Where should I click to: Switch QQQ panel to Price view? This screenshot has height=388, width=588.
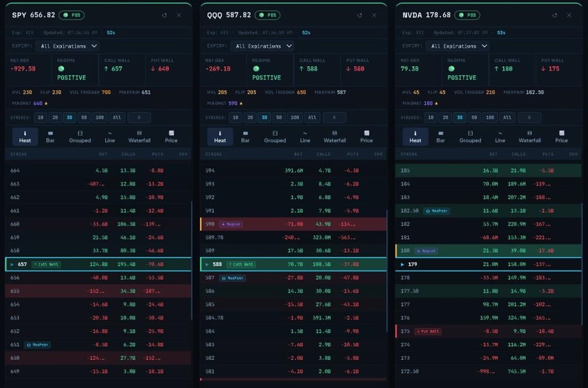click(367, 137)
